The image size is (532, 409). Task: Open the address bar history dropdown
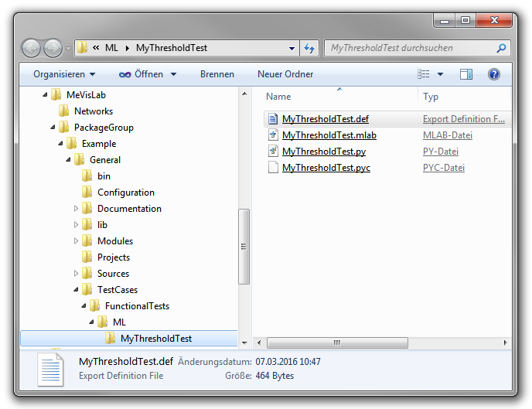click(x=292, y=48)
